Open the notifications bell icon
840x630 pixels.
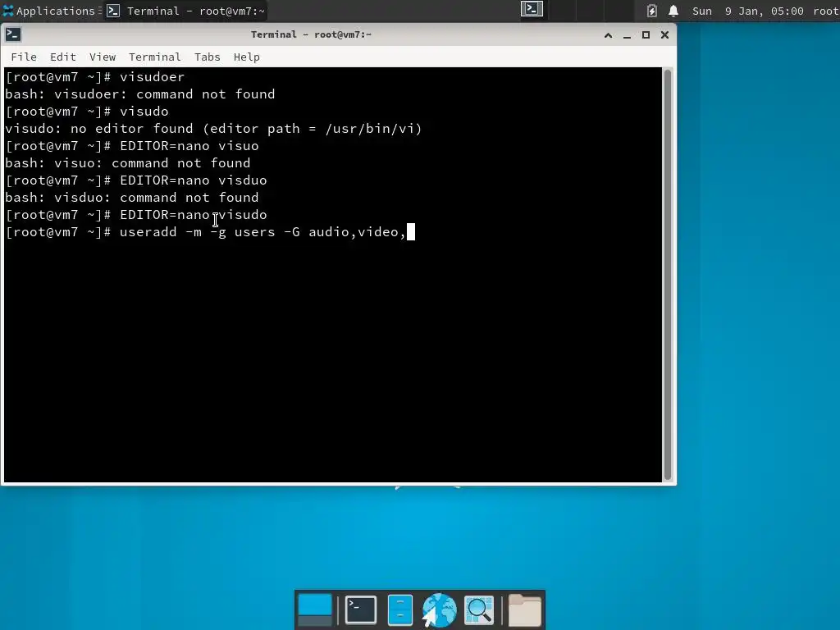coord(673,11)
